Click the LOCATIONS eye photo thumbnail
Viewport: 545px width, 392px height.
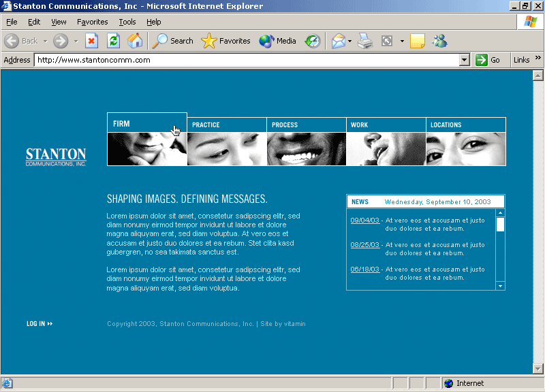(x=466, y=149)
